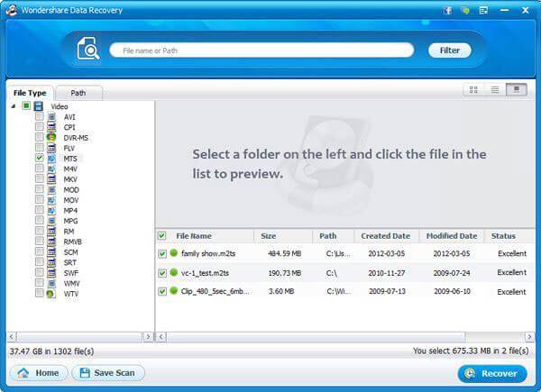Click the SCM file type icon
The image size is (541, 392).
(51, 252)
